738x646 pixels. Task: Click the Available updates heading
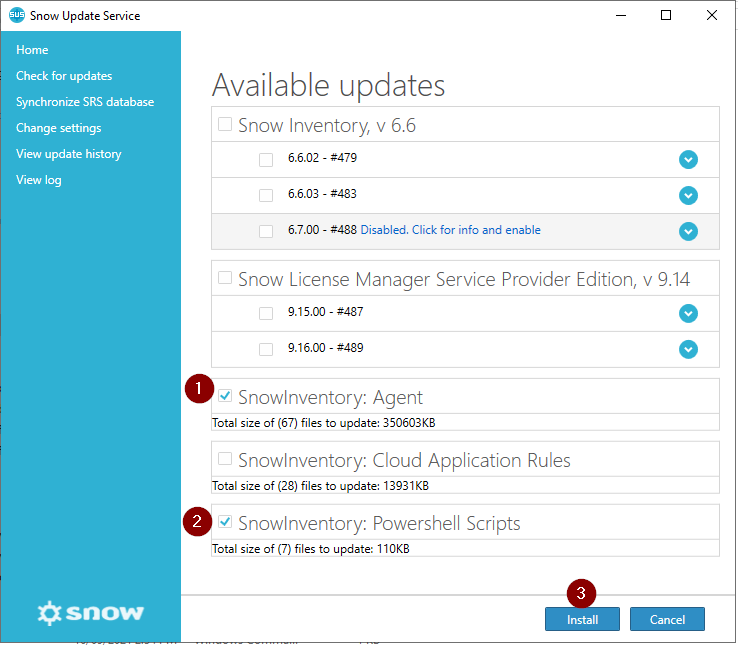click(329, 86)
